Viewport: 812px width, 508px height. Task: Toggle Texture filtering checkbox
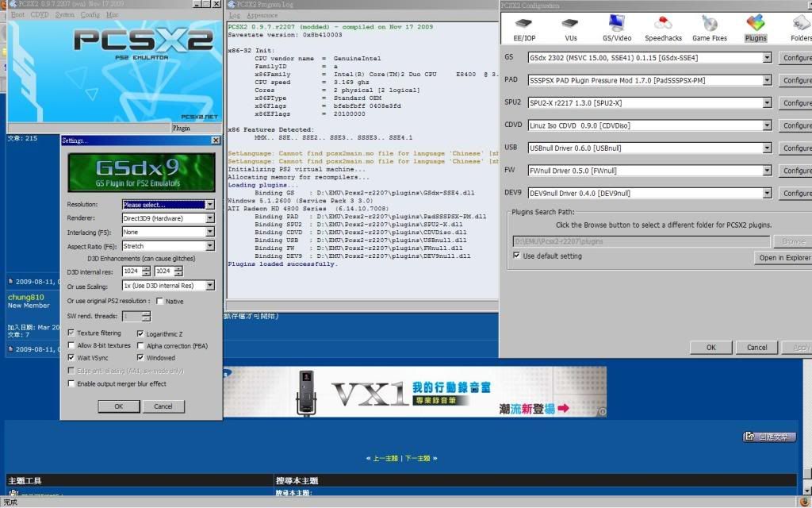(x=71, y=333)
